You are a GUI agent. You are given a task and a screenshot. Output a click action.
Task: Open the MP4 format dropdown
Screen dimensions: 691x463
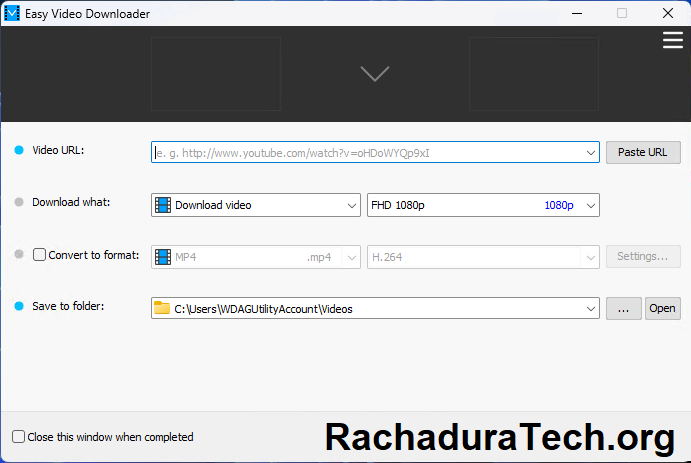tap(351, 257)
